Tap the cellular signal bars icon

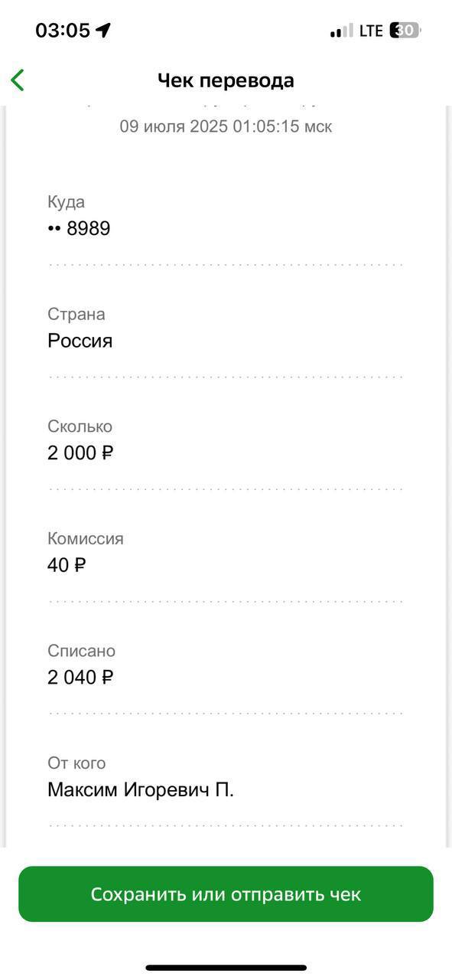342,31
